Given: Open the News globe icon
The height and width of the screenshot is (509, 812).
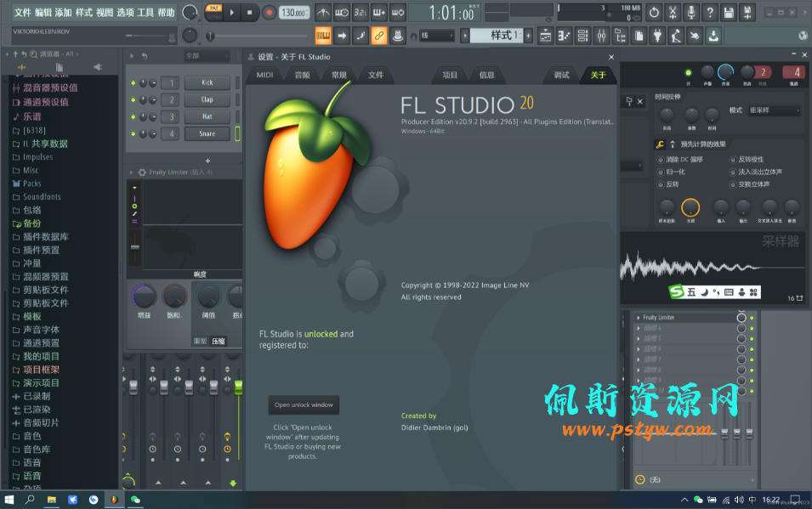Looking at the screenshot, I should click(803, 35).
